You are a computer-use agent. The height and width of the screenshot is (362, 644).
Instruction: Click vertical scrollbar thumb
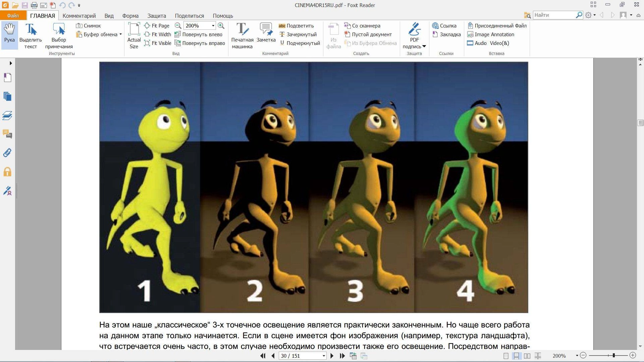click(x=640, y=123)
